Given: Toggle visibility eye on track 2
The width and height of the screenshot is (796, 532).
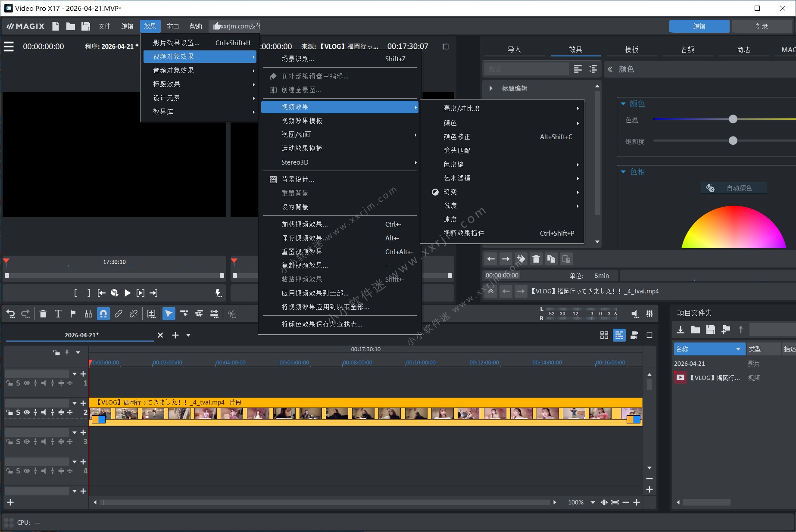Looking at the screenshot, I should click(27, 412).
